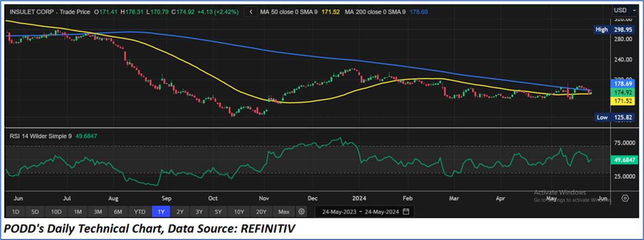Screen dimensions: 644x240
Task: Click MA 200 close indicator label
Action: coord(387,11)
